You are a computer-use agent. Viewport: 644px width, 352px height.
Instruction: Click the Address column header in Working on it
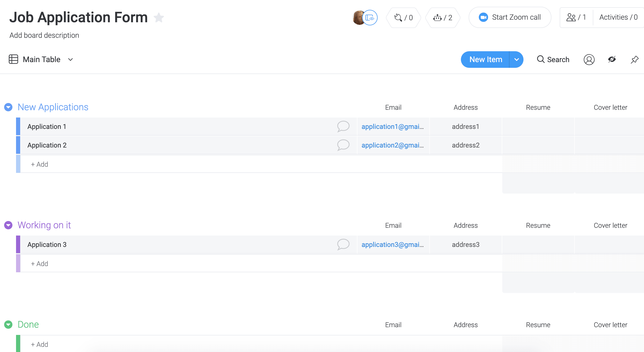(x=466, y=225)
